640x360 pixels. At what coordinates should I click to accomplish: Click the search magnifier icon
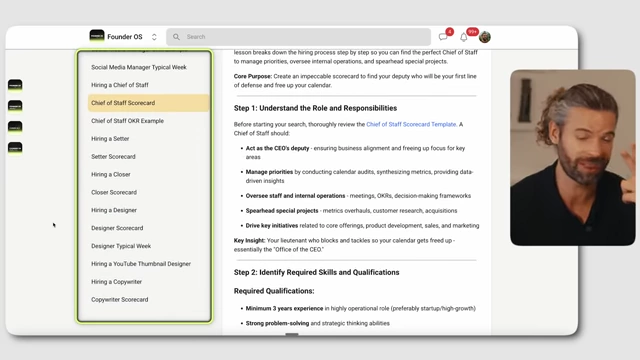pos(176,37)
